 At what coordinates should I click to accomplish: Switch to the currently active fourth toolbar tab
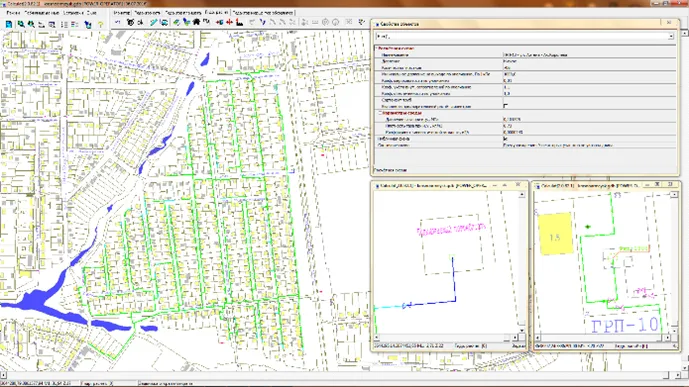click(216, 13)
